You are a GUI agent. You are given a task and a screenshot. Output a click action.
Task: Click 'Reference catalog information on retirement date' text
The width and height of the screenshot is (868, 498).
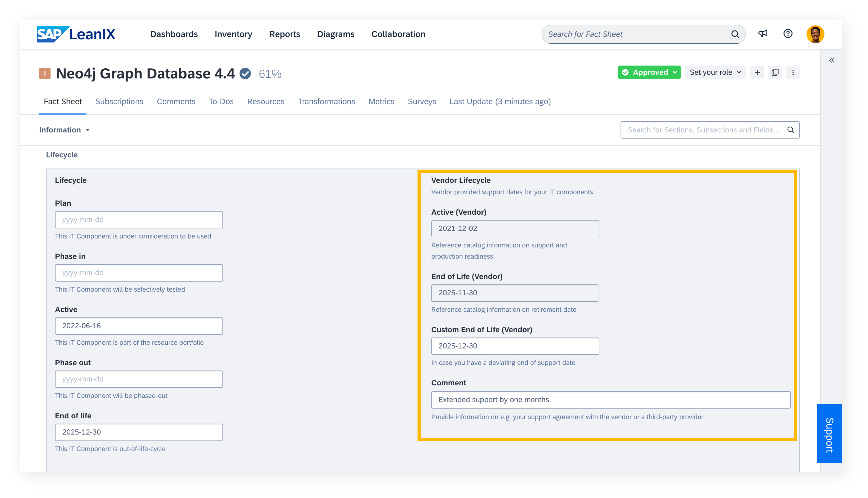tap(504, 309)
